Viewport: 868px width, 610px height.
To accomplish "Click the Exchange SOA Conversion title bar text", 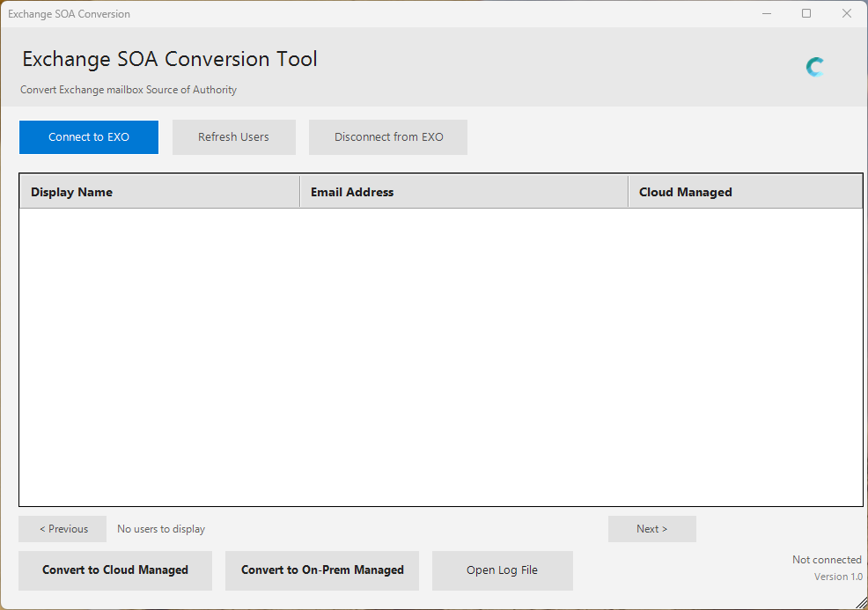I will (69, 13).
